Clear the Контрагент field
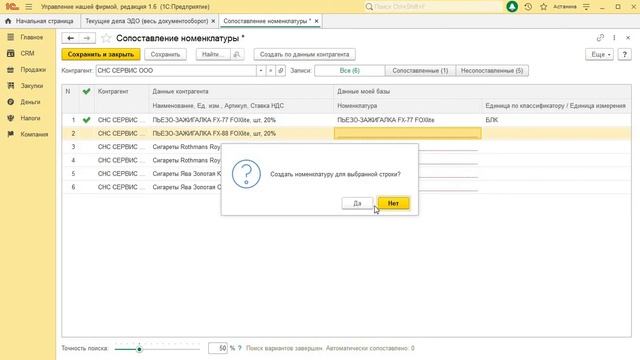Viewport: 640px width, 360px height. pos(271,71)
